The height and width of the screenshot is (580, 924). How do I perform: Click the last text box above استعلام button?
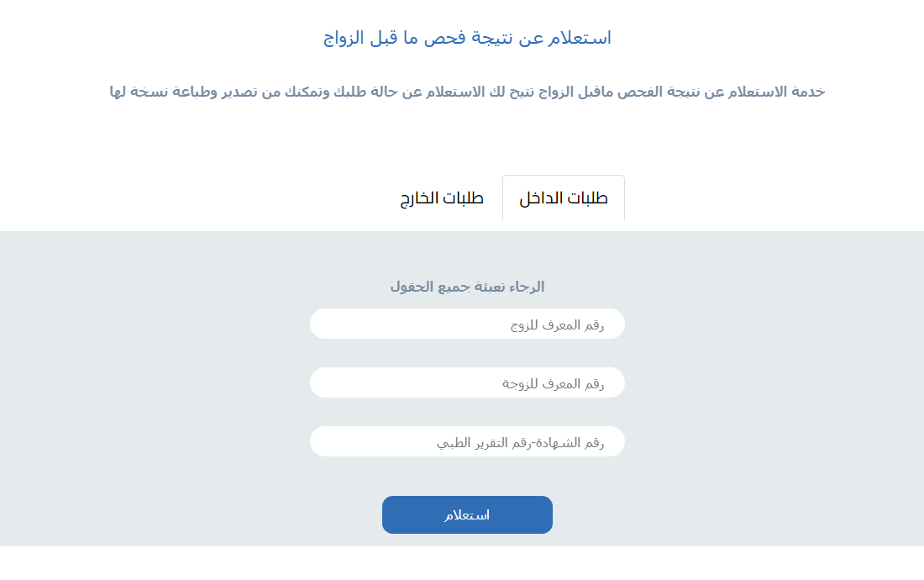pyautogui.click(x=467, y=442)
